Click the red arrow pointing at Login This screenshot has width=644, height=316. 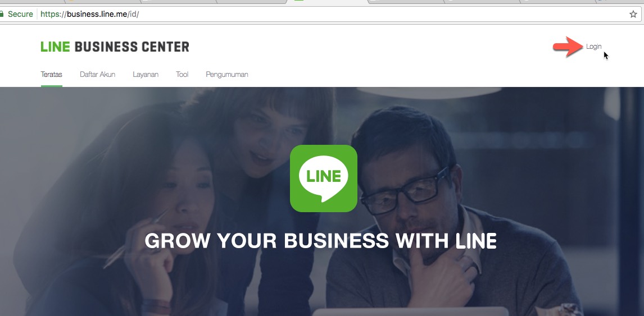click(568, 47)
